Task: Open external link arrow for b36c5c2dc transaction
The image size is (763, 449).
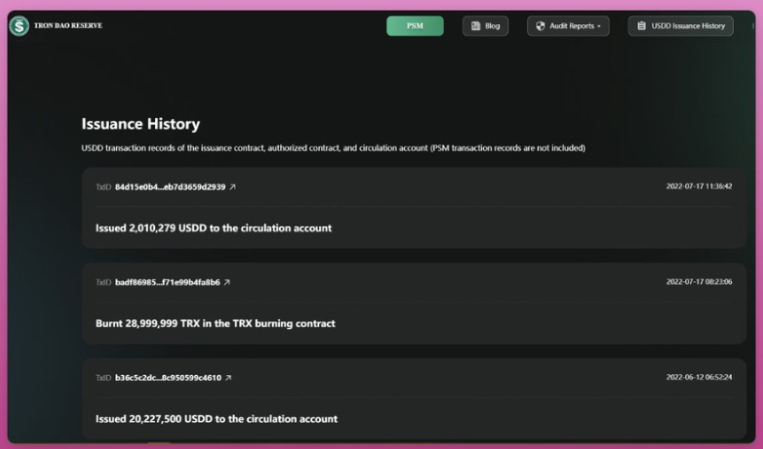Action: click(228, 377)
